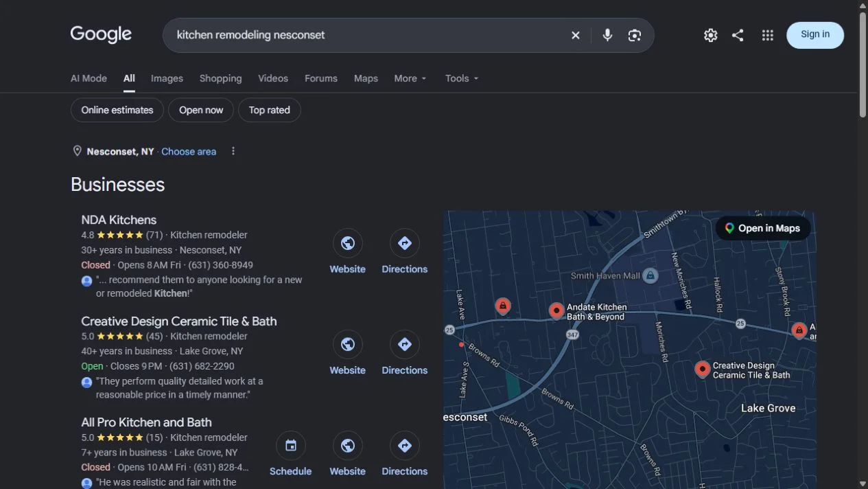
Task: Clear the search box text
Action: click(576, 35)
